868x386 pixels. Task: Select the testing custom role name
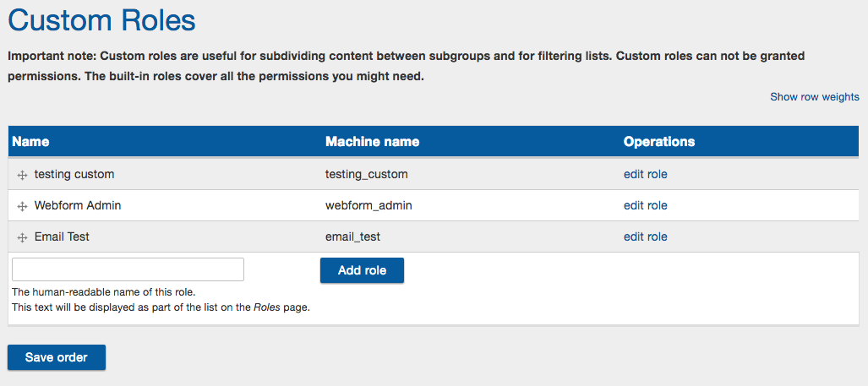pos(74,174)
